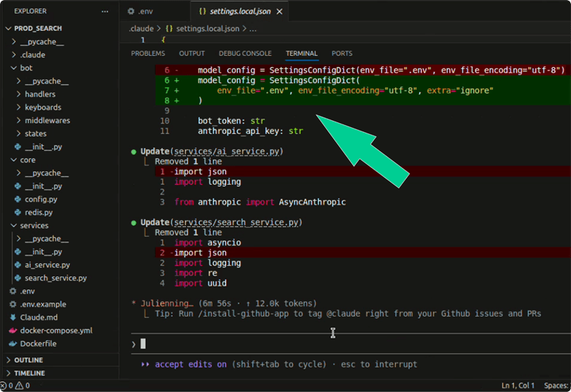
Task: Open Explorer more actions ellipsis menu
Action: 104,12
